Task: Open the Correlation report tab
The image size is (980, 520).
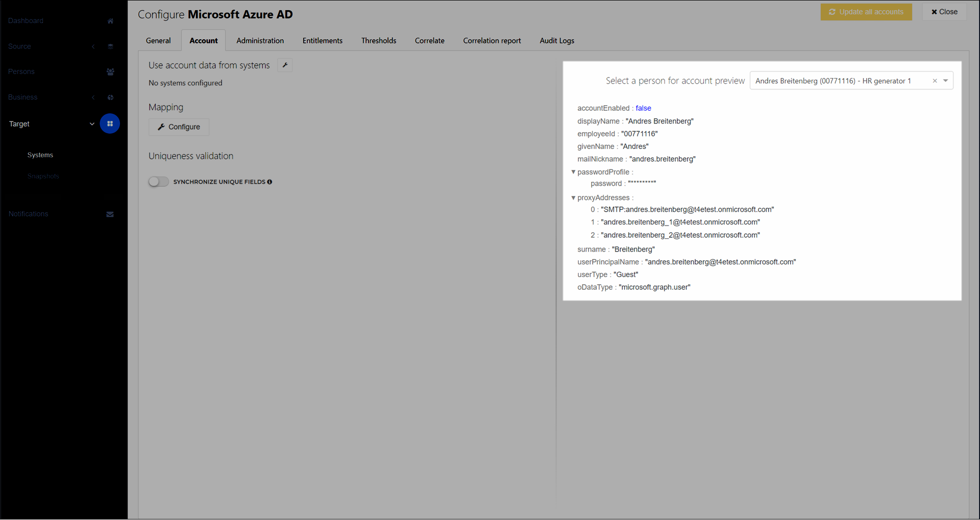Action: [492, 41]
